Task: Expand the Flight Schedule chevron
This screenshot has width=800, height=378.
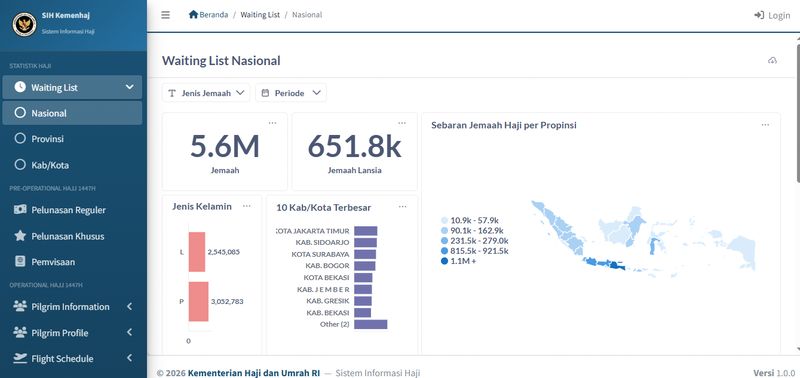Action: coord(129,358)
